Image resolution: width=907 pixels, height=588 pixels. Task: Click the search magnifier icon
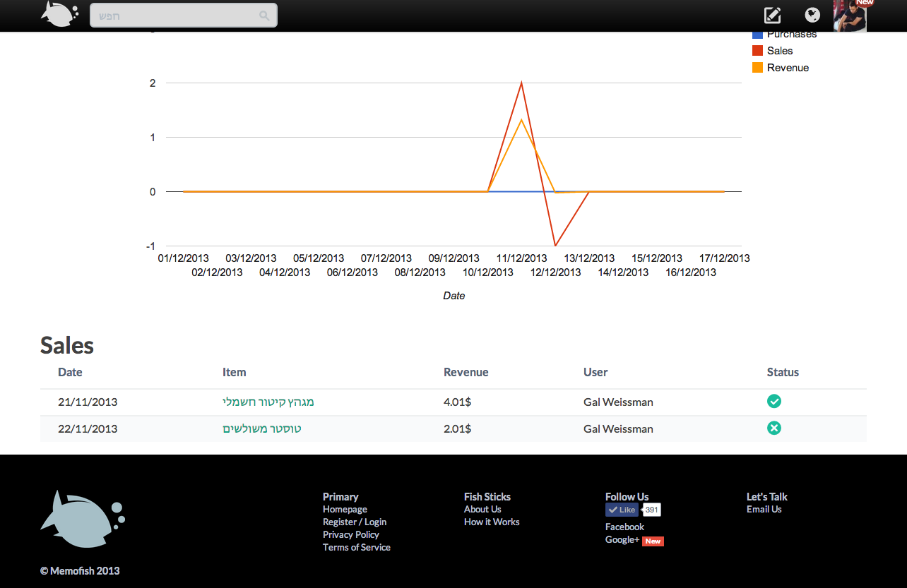[x=264, y=16]
